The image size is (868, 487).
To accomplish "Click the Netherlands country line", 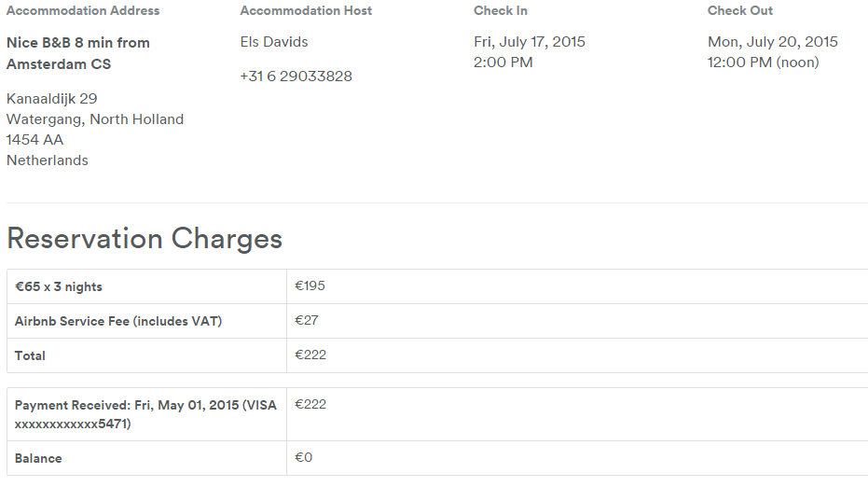I will pyautogui.click(x=47, y=160).
